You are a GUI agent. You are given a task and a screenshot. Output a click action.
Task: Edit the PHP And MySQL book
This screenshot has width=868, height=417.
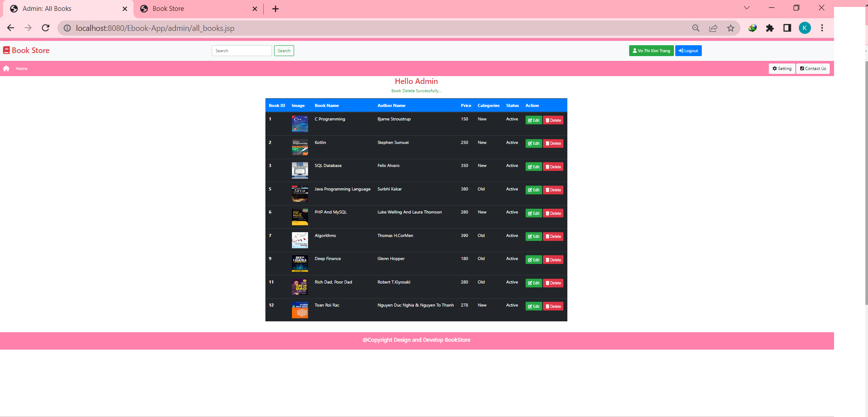click(x=533, y=214)
